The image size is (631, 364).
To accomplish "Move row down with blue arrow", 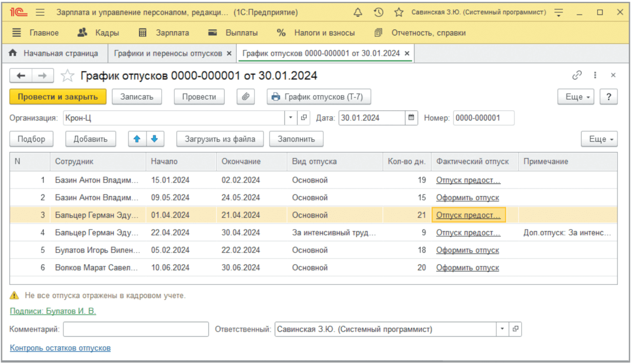I will click(x=154, y=139).
